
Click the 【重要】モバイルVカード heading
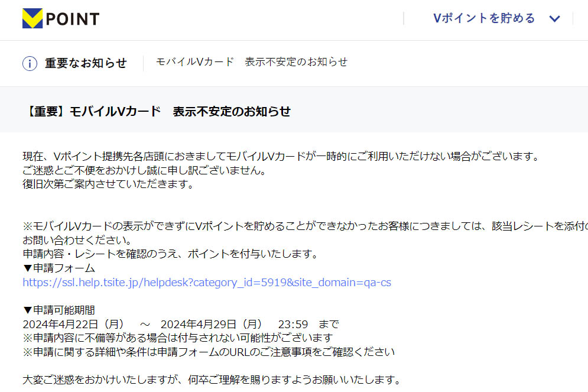[158, 111]
